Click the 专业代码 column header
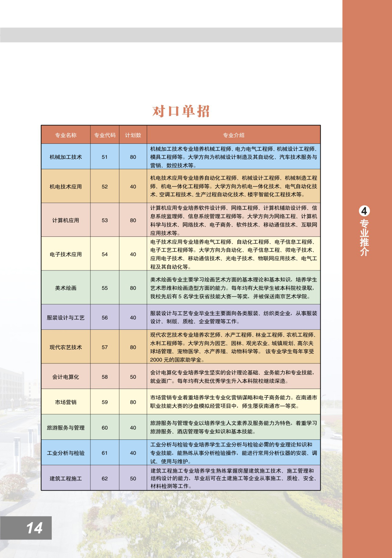The image size is (392, 558). click(105, 135)
